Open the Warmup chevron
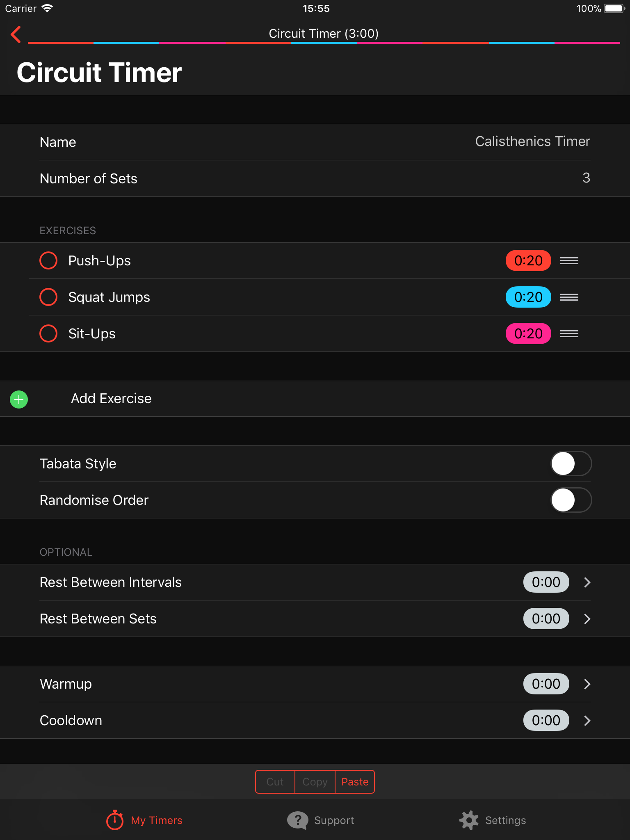The height and width of the screenshot is (840, 630). tap(587, 684)
